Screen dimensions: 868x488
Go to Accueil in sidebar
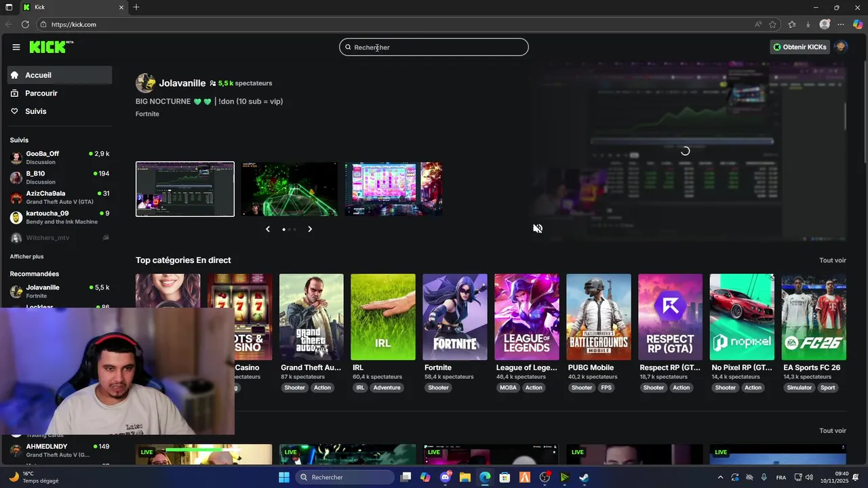pos(60,75)
